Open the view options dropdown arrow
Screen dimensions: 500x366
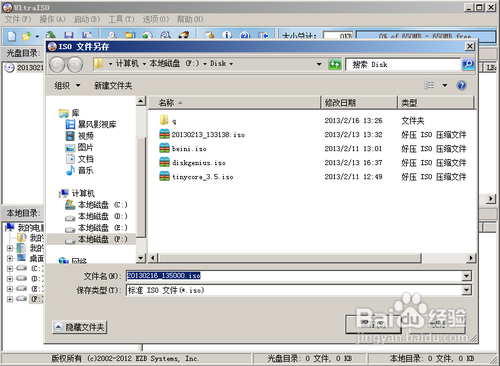click(445, 86)
